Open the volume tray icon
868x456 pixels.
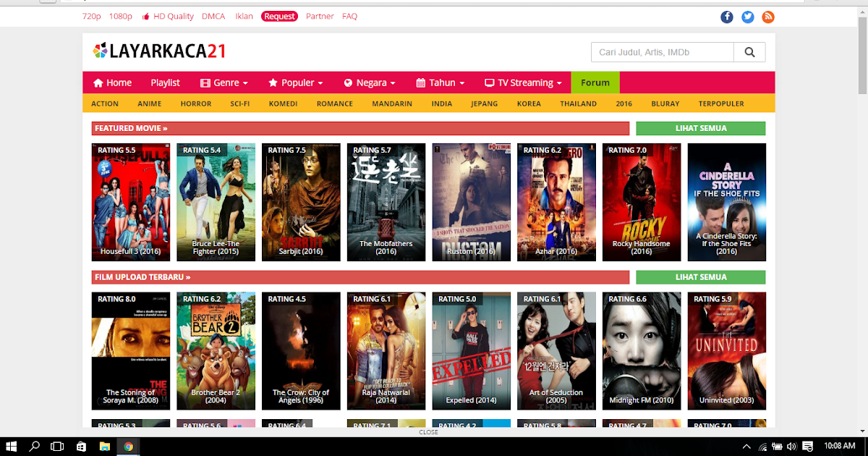pyautogui.click(x=792, y=446)
